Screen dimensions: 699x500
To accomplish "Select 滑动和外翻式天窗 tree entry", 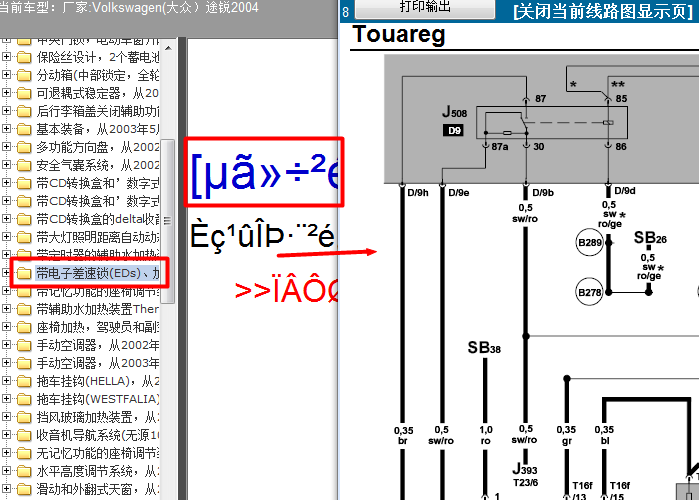I will click(97, 489).
